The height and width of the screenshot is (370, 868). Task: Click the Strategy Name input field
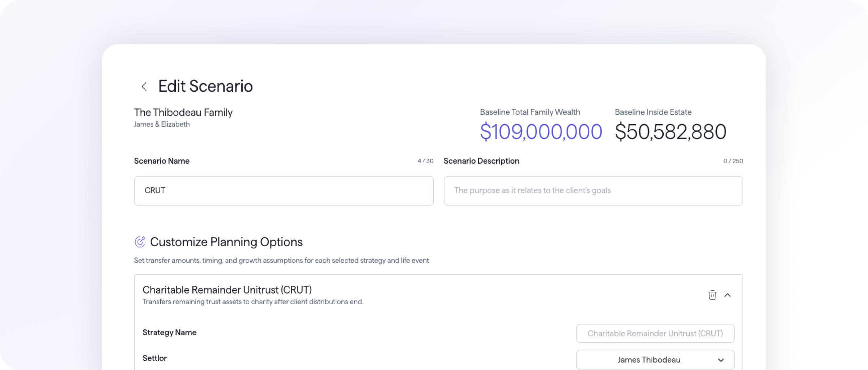pyautogui.click(x=655, y=333)
